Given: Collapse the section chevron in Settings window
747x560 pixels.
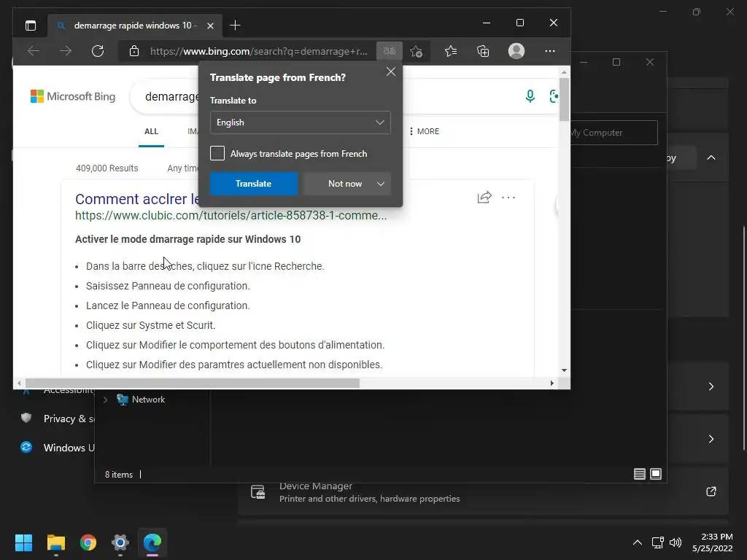Looking at the screenshot, I should tap(711, 157).
